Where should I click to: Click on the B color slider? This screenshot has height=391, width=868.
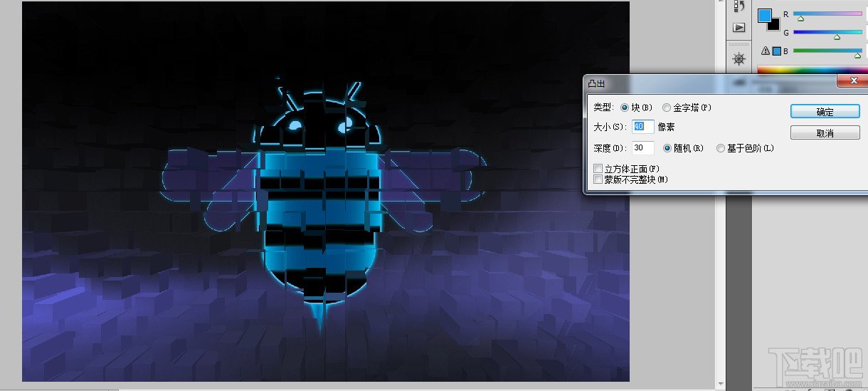(827, 51)
